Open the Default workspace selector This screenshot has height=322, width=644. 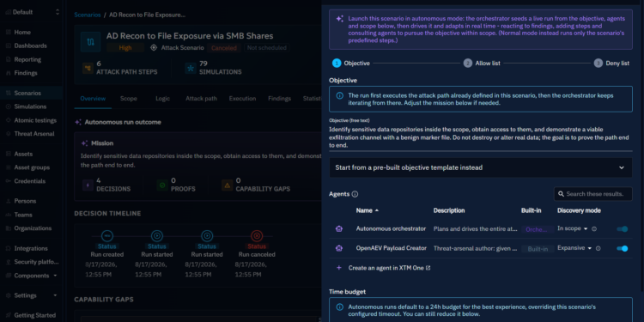coord(32,12)
